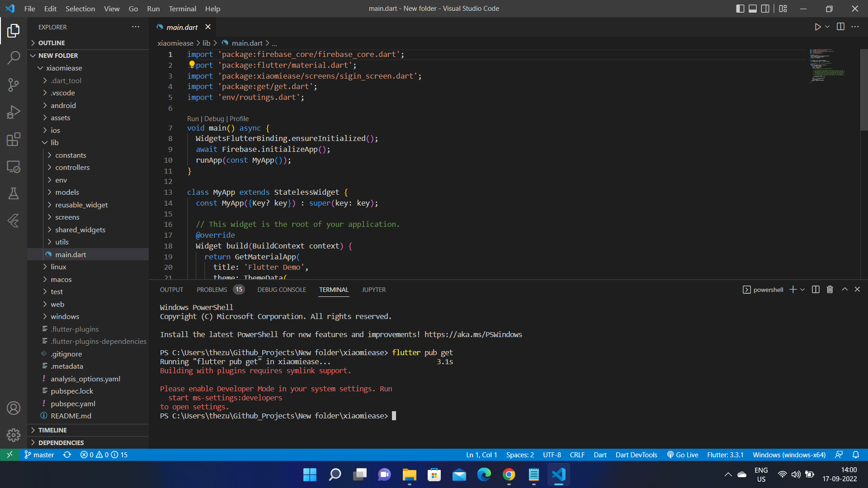
Task: Expand the TIMELINE section
Action: click(52, 430)
